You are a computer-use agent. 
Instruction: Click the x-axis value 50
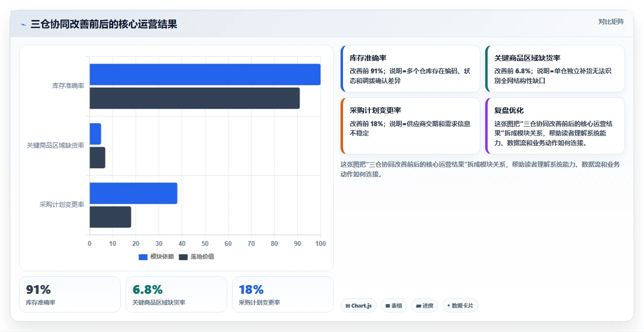[205, 243]
